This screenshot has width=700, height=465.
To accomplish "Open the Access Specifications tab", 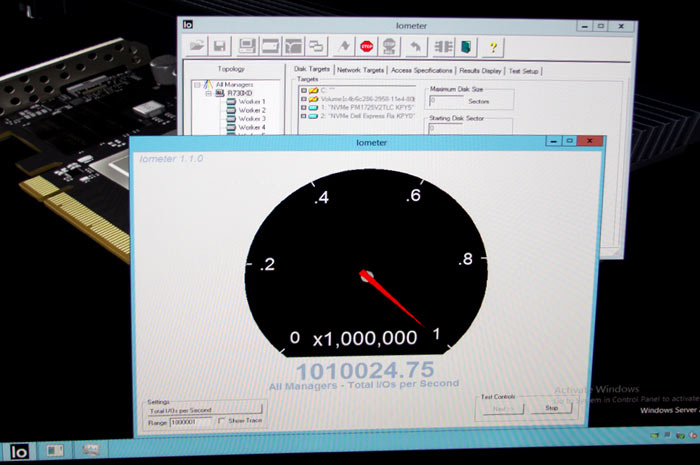I will click(421, 70).
